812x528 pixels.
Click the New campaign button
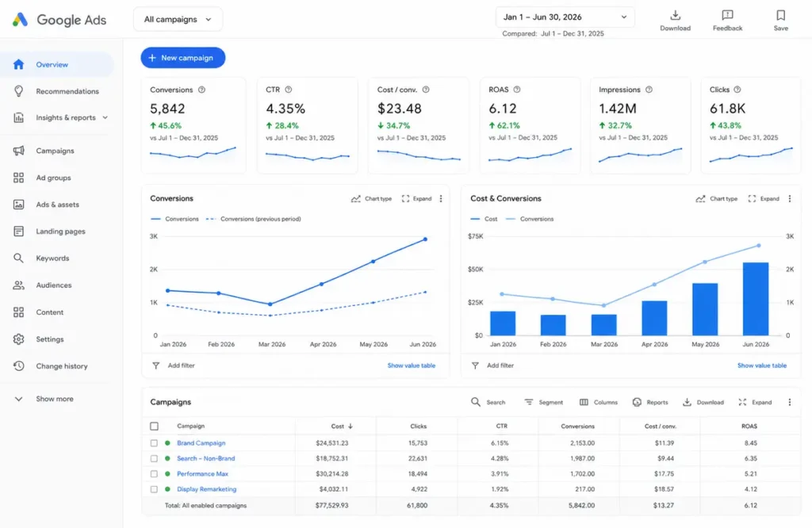(183, 57)
